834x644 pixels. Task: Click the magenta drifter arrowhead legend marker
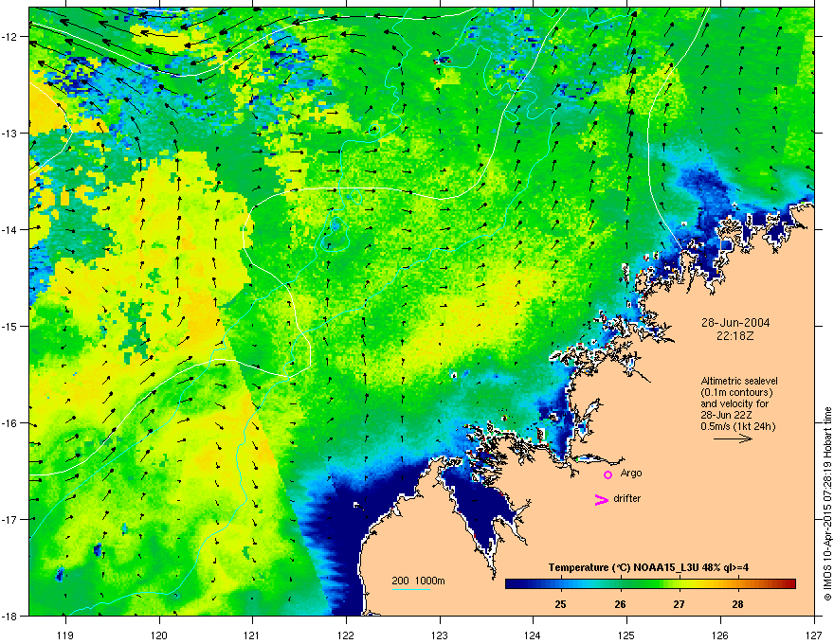[x=601, y=499]
